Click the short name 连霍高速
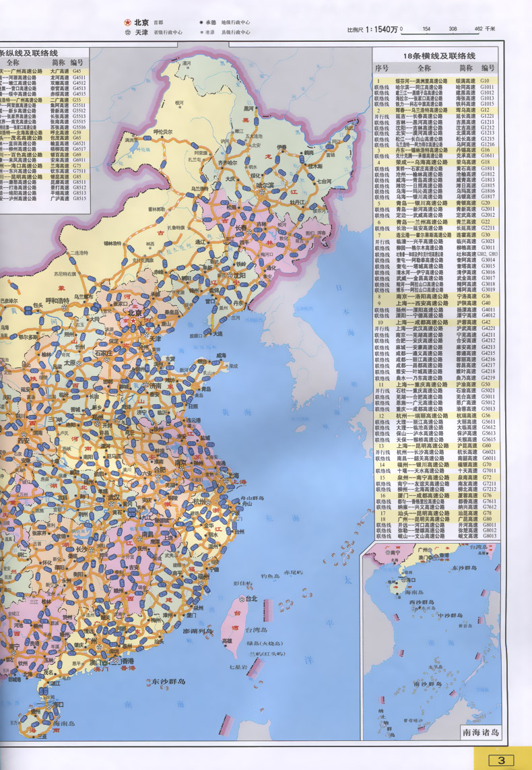This screenshot has height=770, width=532. [x=465, y=234]
